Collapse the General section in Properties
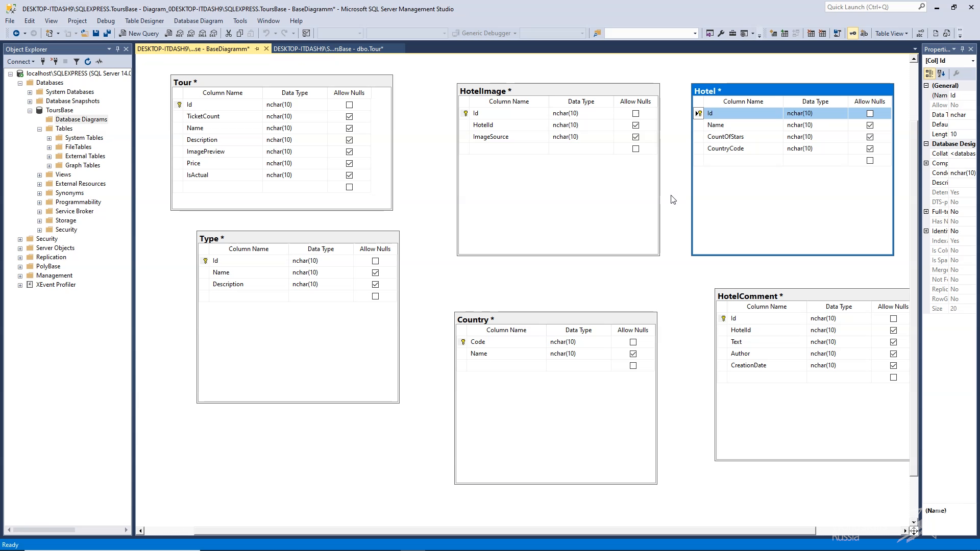980x551 pixels. click(x=926, y=85)
